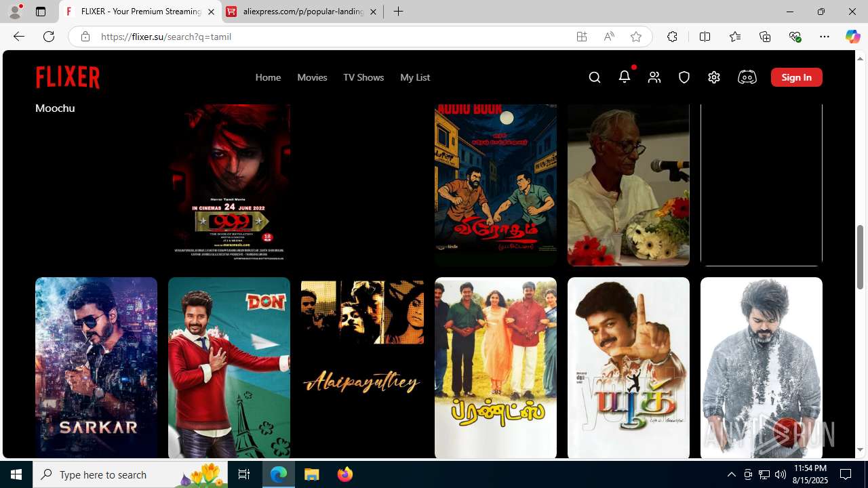The image size is (868, 488).
Task: Toggle split screen view
Action: click(x=705, y=37)
